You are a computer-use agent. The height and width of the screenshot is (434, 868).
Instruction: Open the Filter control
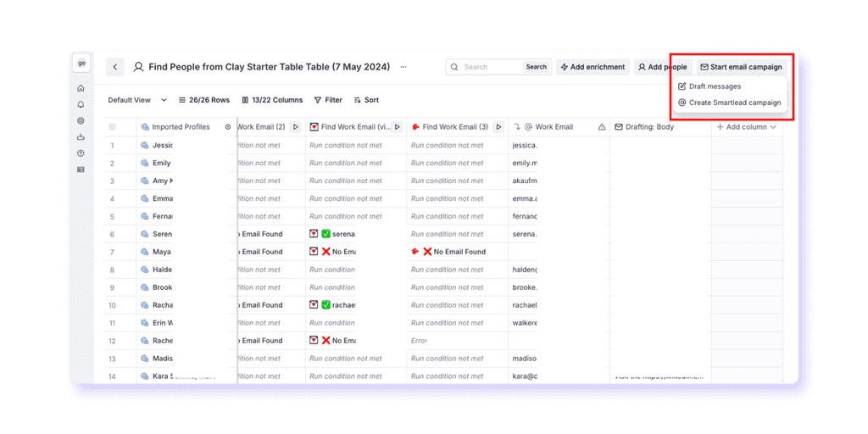pos(328,100)
